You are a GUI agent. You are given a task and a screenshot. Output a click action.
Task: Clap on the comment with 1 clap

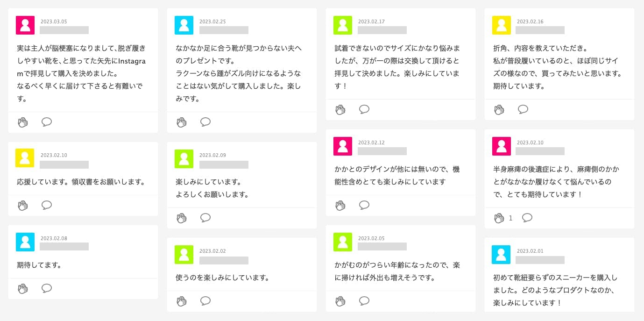(499, 218)
